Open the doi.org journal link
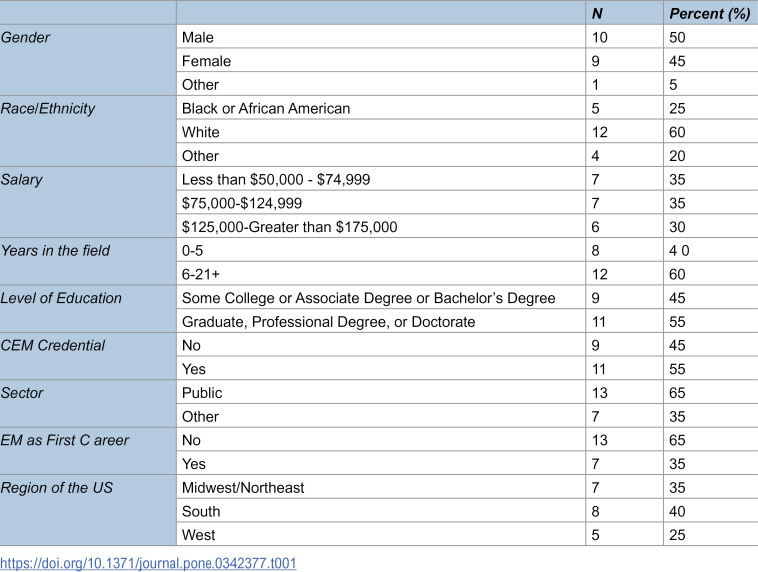The width and height of the screenshot is (758, 572). point(148,563)
